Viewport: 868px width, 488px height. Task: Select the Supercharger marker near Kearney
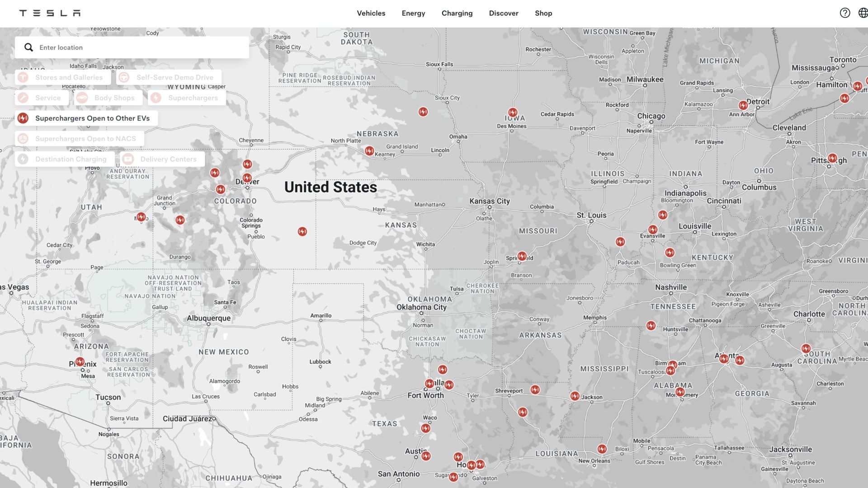369,150
